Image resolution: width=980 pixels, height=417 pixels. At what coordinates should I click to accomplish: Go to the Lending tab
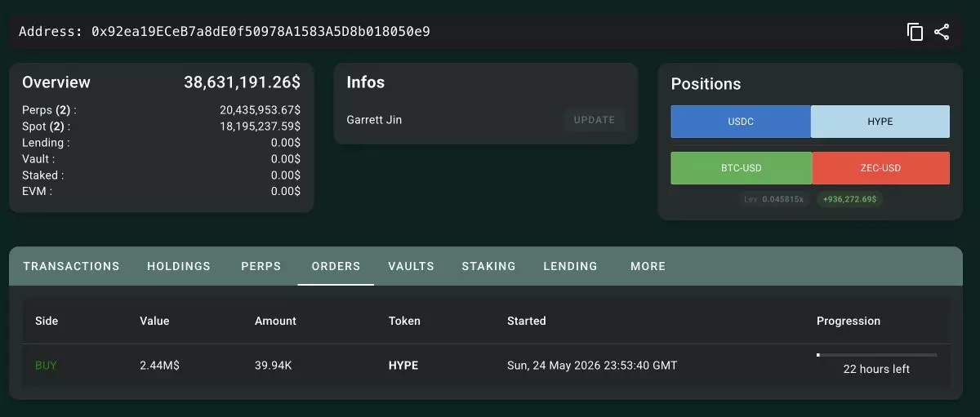point(571,266)
